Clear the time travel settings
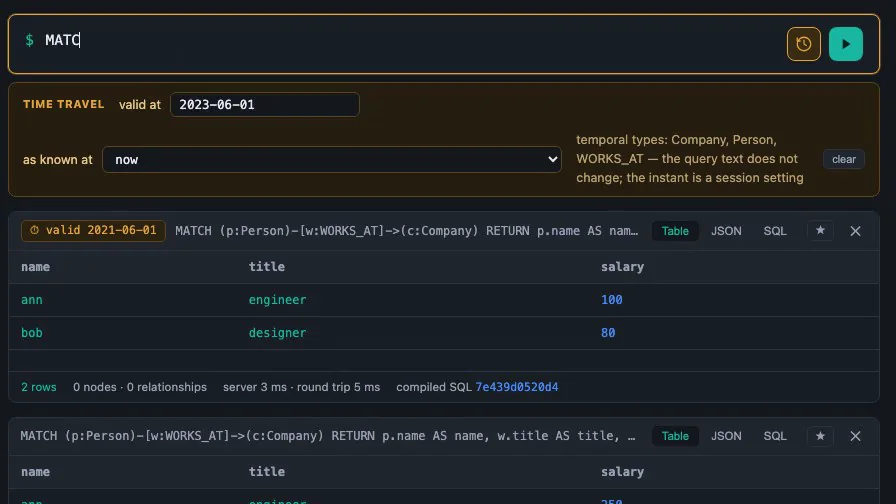 (843, 159)
